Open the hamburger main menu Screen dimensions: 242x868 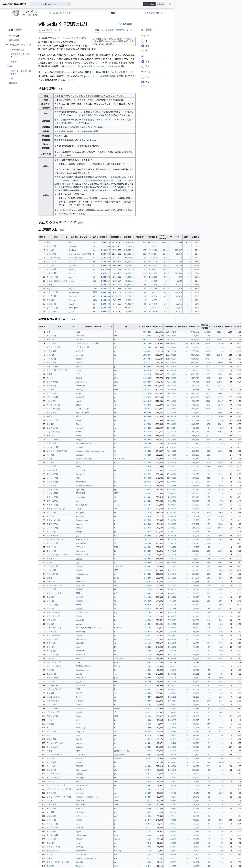pyautogui.click(x=8, y=13)
